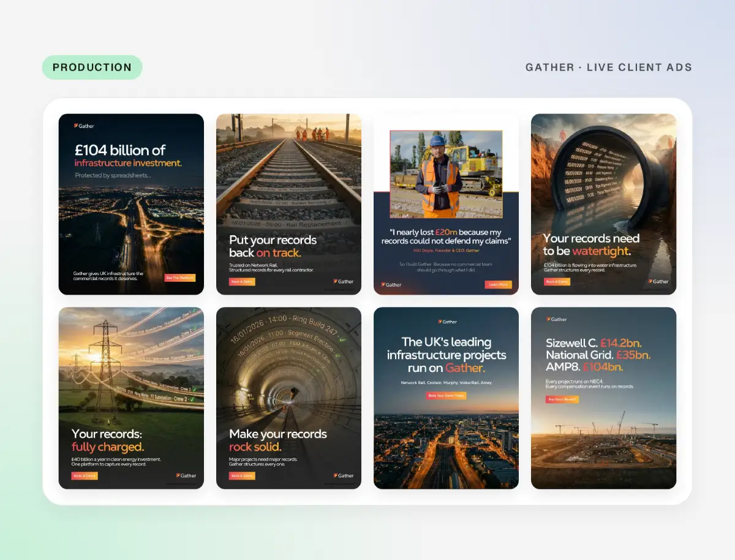This screenshot has height=560, width=735.
Task: Click 'See The Platform' button in £104 billion ad
Action: coord(179,278)
